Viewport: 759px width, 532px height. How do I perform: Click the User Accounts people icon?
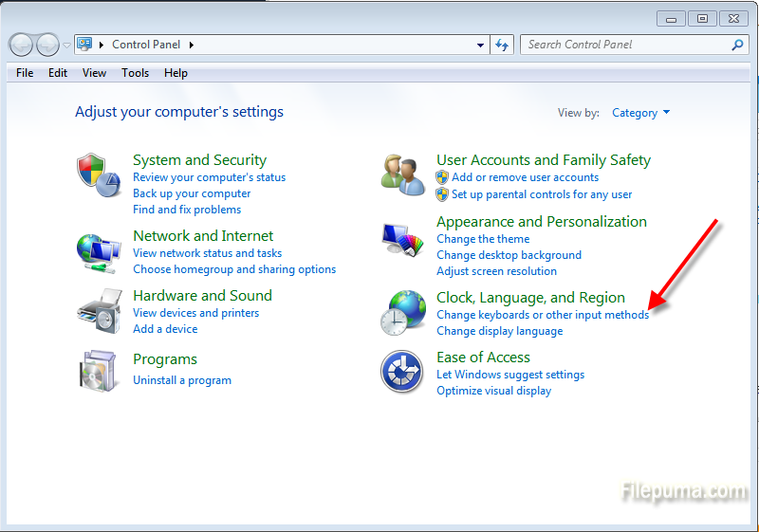tap(403, 174)
